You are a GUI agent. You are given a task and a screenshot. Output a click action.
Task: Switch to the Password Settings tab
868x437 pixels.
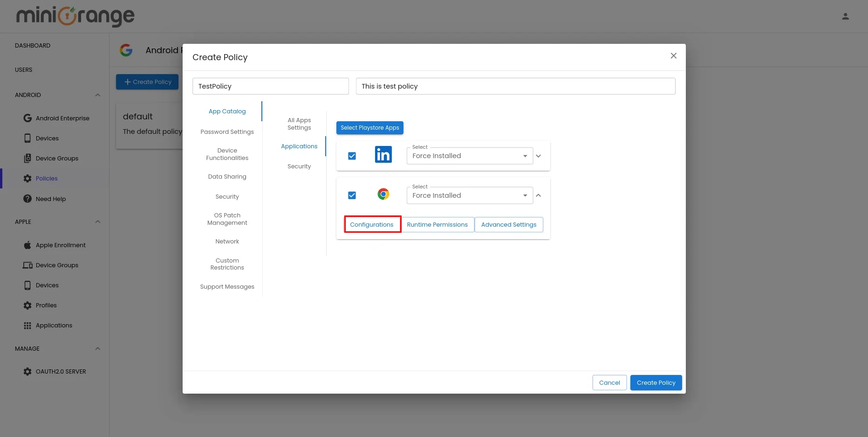point(227,132)
